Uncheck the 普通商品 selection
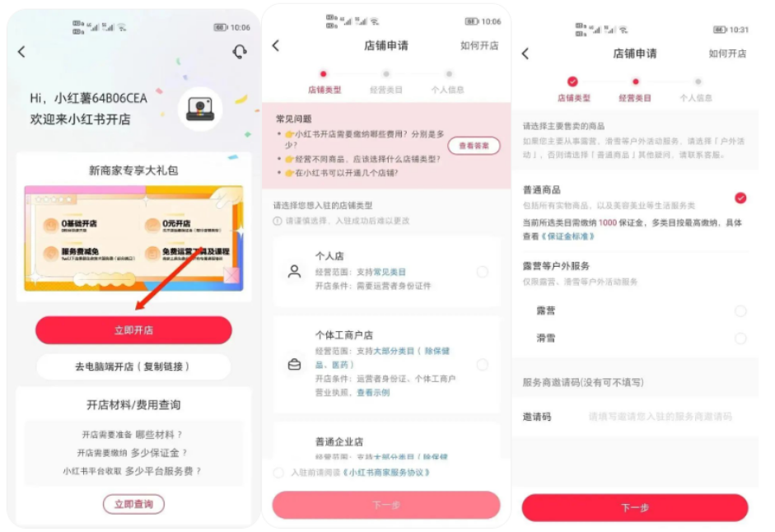Viewport: 775px width, 532px height. [x=740, y=198]
